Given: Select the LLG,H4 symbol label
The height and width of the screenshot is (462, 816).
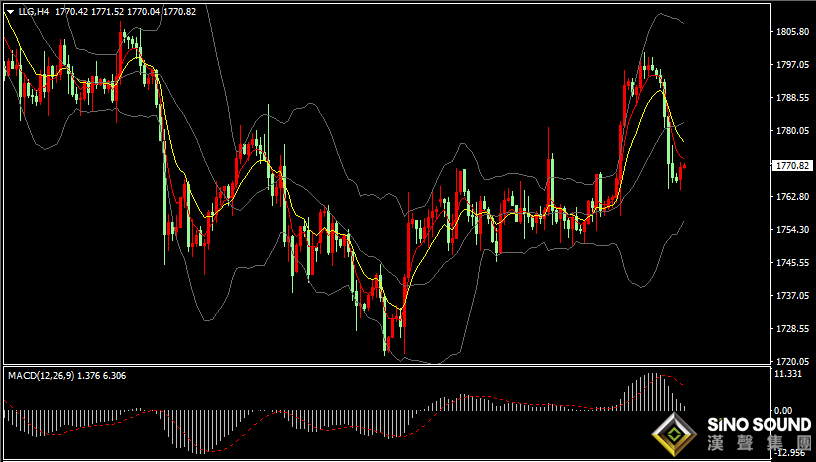Looking at the screenshot, I should (33, 11).
